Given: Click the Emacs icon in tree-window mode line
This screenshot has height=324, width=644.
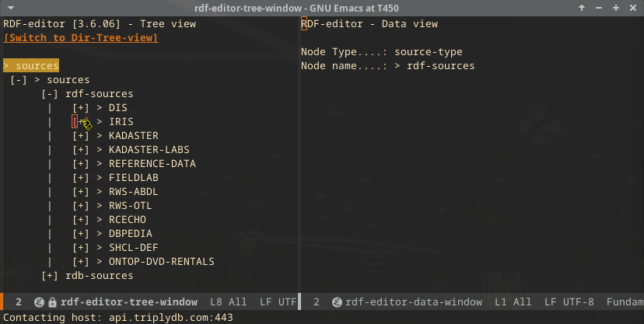Looking at the screenshot, I should coord(39,302).
